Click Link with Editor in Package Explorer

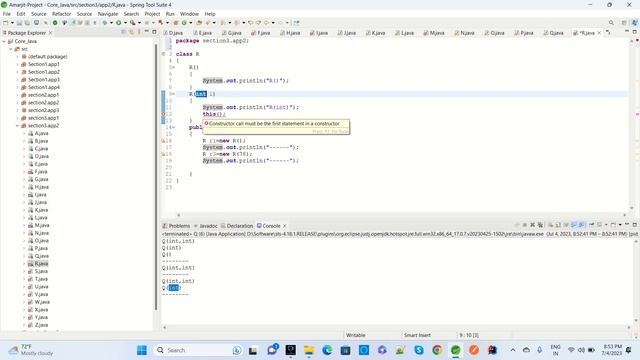click(x=131, y=32)
